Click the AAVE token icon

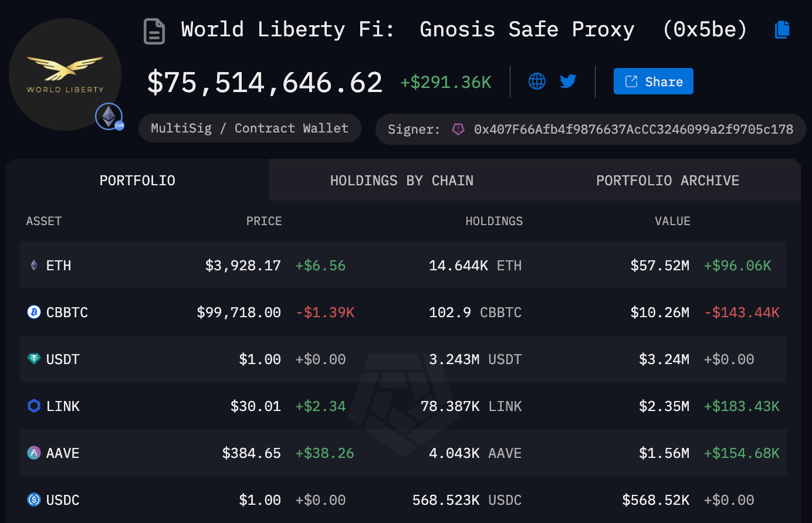[34, 453]
